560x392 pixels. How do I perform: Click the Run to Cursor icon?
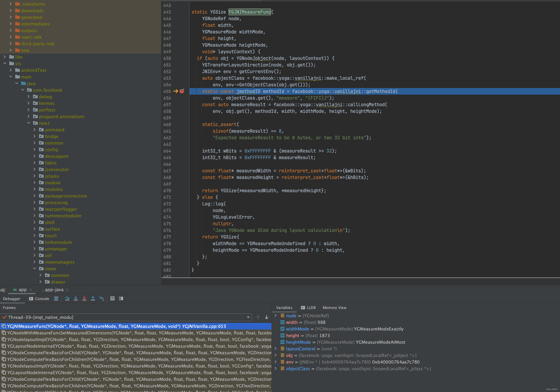(102, 299)
